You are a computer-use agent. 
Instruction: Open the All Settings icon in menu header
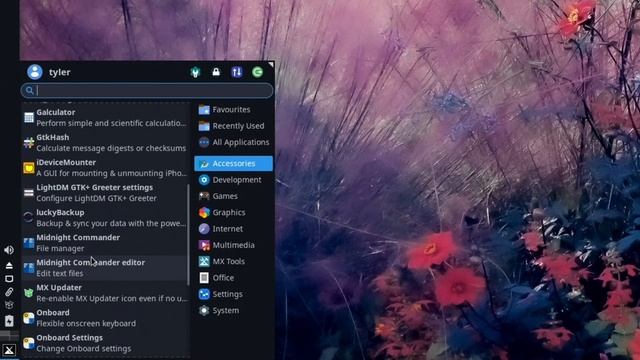pos(196,72)
